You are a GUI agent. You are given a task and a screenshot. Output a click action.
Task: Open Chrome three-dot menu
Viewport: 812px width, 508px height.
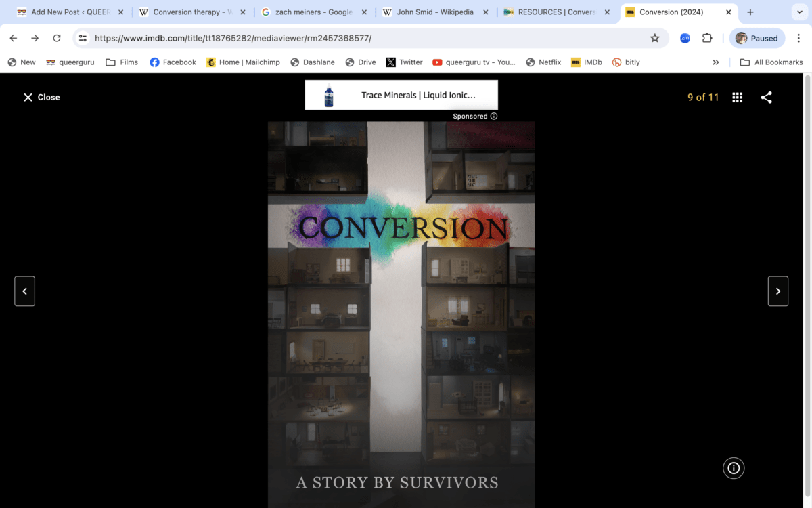pos(798,39)
